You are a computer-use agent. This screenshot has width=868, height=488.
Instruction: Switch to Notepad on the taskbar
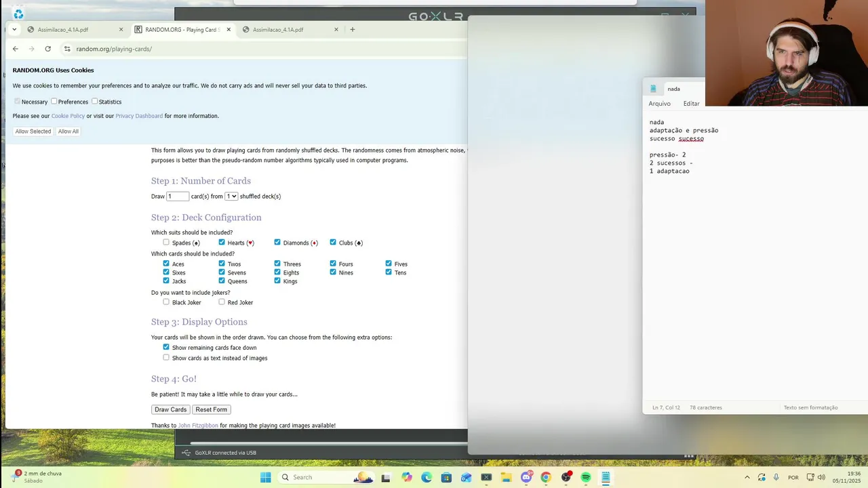pyautogui.click(x=606, y=477)
